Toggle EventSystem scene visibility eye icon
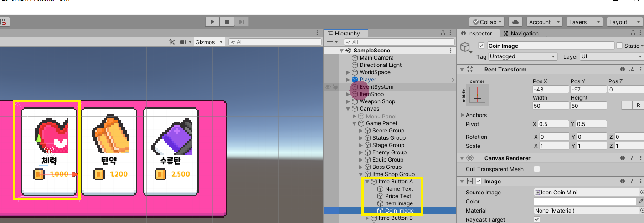Image resolution: width=644 pixels, height=223 pixels. point(327,87)
